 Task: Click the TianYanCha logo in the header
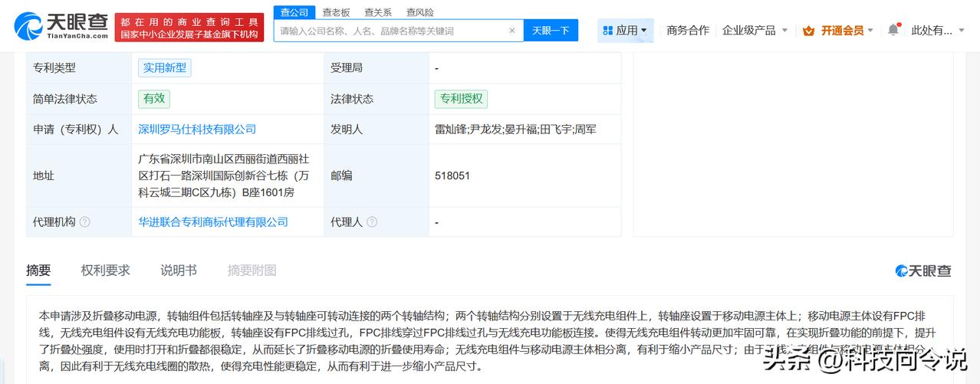61,25
